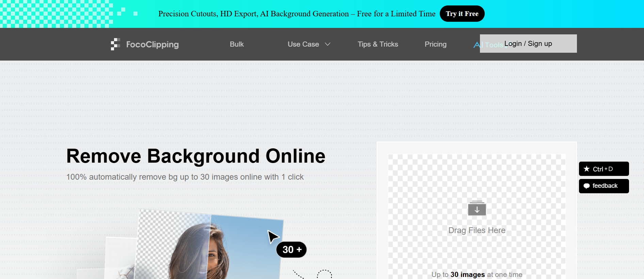Image resolution: width=644 pixels, height=279 pixels.
Task: Click the download tray upload icon
Action: click(x=477, y=208)
